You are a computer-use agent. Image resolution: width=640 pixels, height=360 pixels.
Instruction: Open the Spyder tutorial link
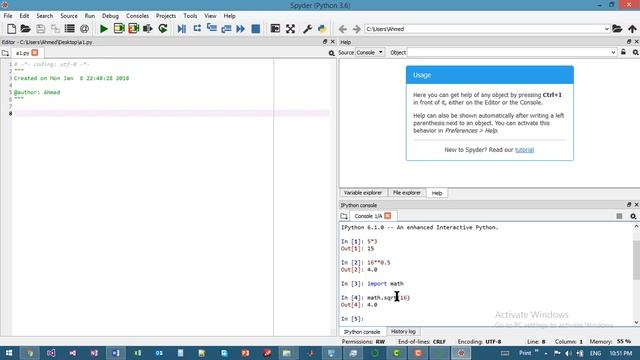point(524,150)
